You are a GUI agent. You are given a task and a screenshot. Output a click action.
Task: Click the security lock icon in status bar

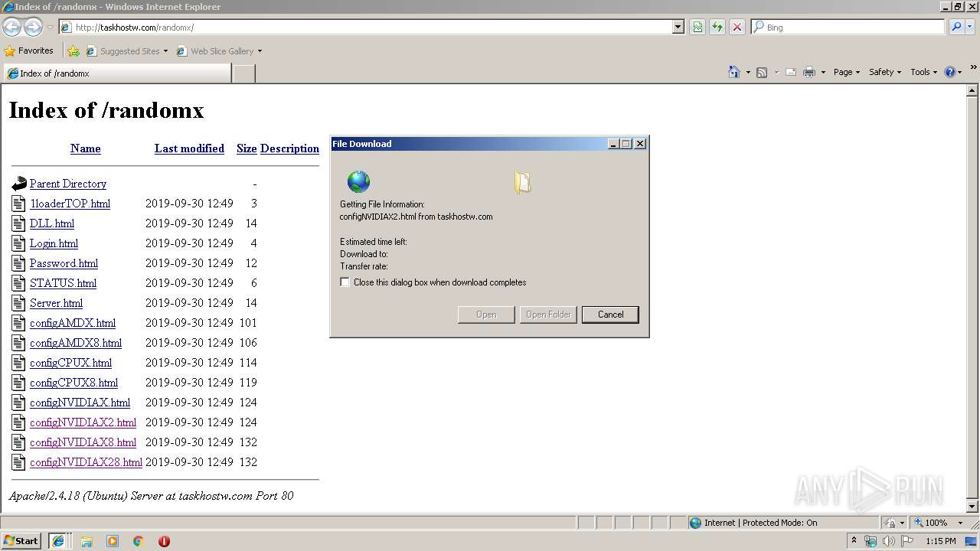(x=890, y=523)
